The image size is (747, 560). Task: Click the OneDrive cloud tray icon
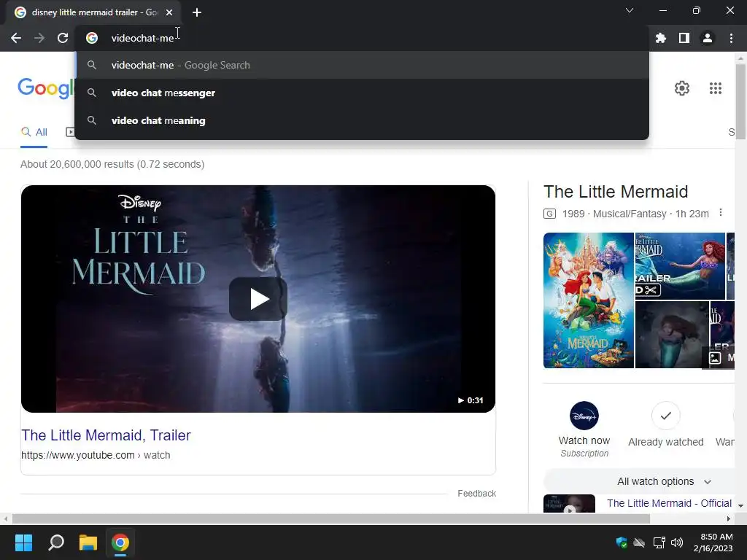pos(639,542)
